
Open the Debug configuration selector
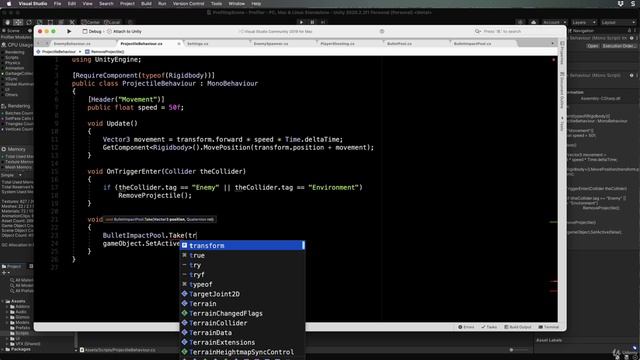(x=92, y=31)
